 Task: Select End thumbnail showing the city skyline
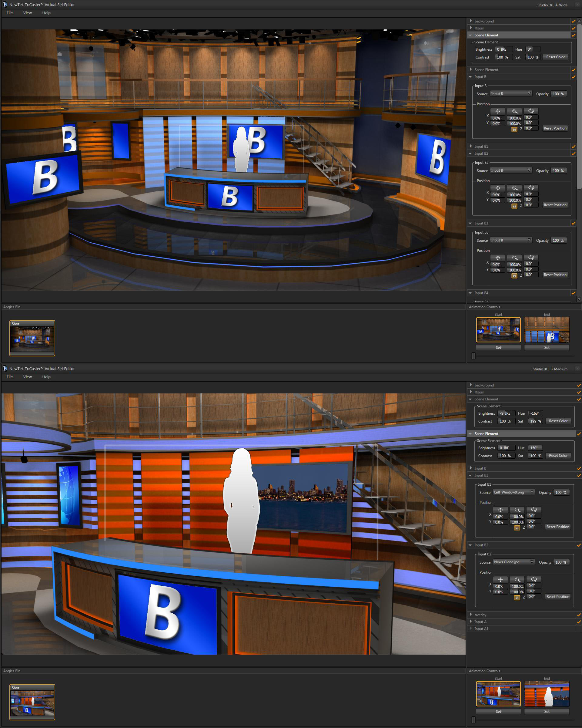click(547, 694)
